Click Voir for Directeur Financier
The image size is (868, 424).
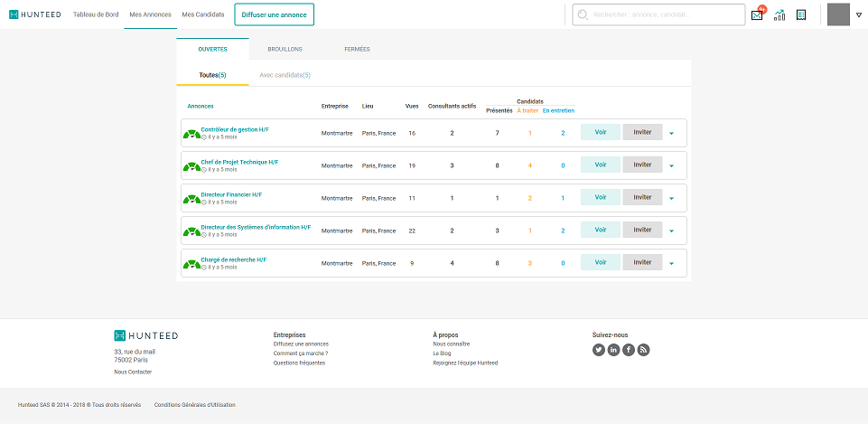click(601, 197)
